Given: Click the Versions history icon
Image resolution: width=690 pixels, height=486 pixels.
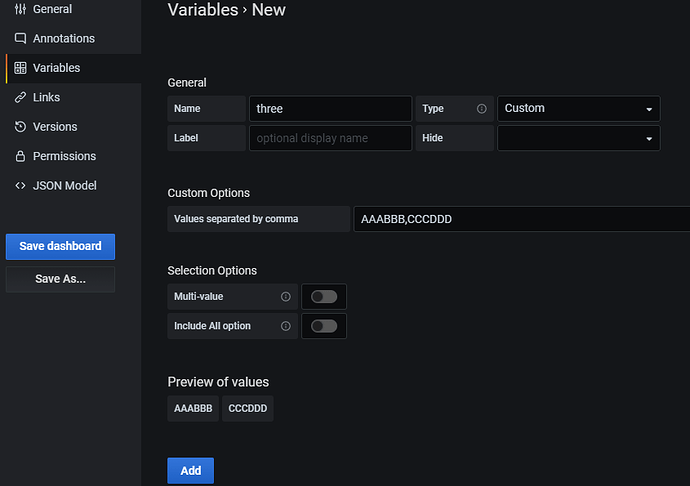Looking at the screenshot, I should pyautogui.click(x=20, y=127).
